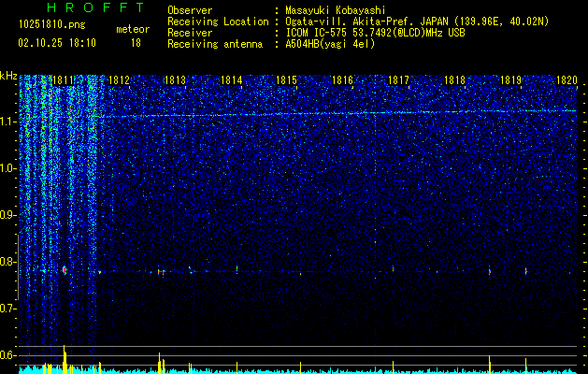
Task: Click the 1.0 frequency axis label
Action: point(7,169)
